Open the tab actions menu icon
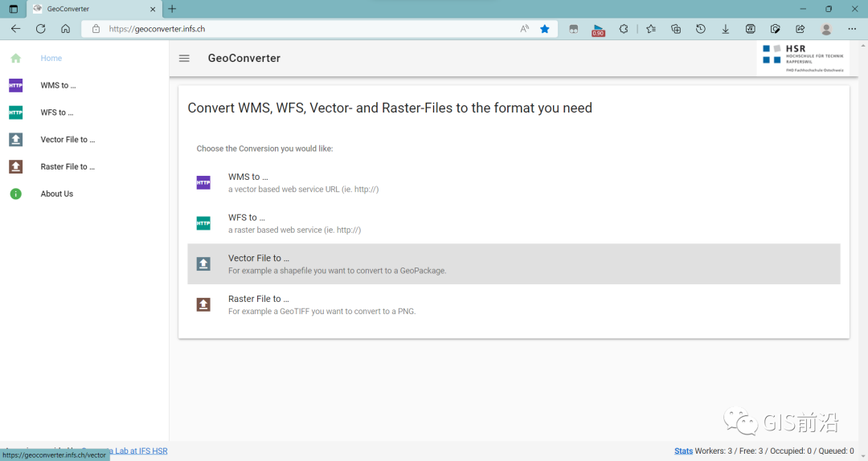This screenshot has height=461, width=868. coord(14,9)
